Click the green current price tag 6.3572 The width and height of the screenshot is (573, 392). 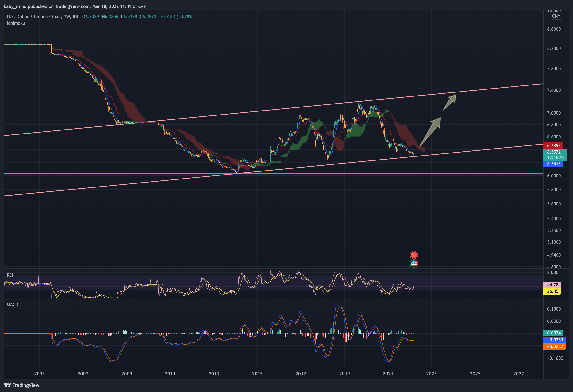coord(555,155)
